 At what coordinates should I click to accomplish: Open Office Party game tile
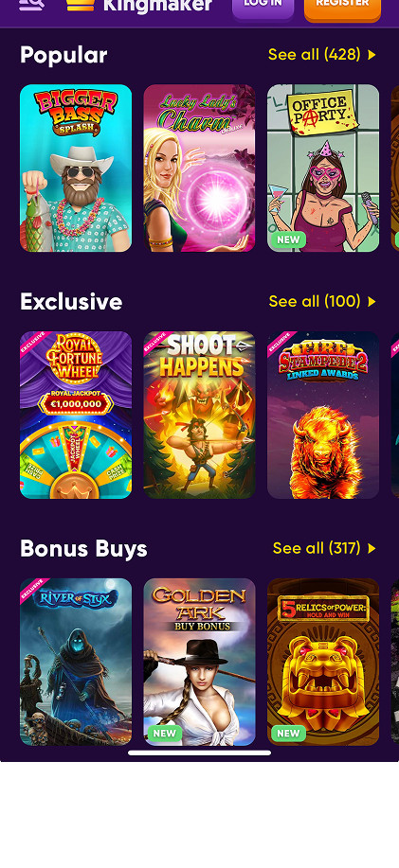pos(323,168)
